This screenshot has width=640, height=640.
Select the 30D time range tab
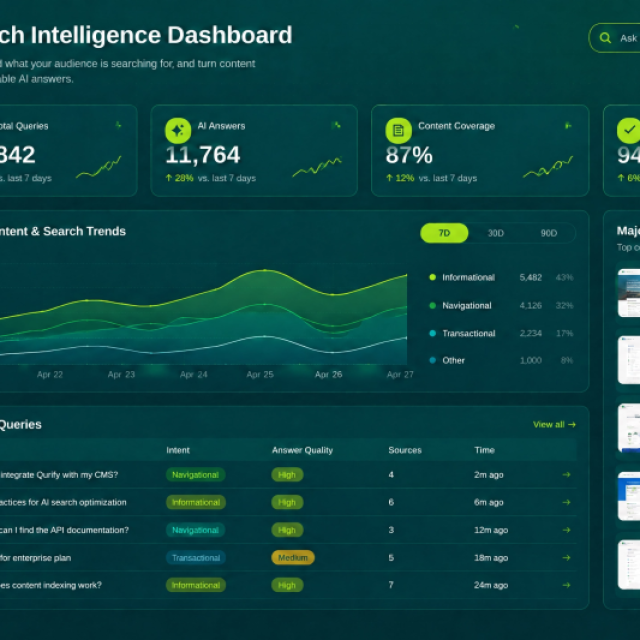pyautogui.click(x=496, y=233)
